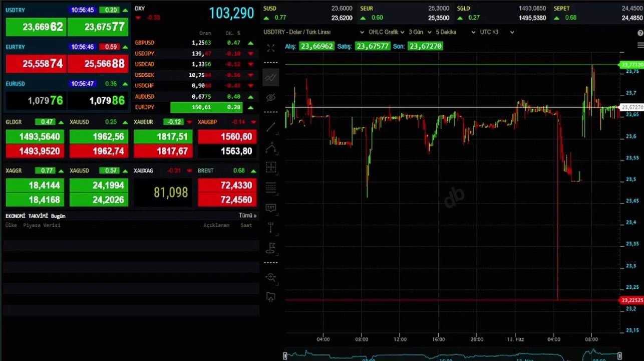Click the Piyasa Verisi column header
644x361 pixels.
(42, 225)
